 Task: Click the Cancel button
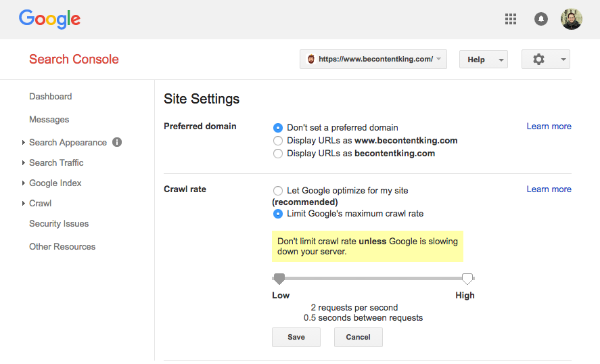pos(358,337)
